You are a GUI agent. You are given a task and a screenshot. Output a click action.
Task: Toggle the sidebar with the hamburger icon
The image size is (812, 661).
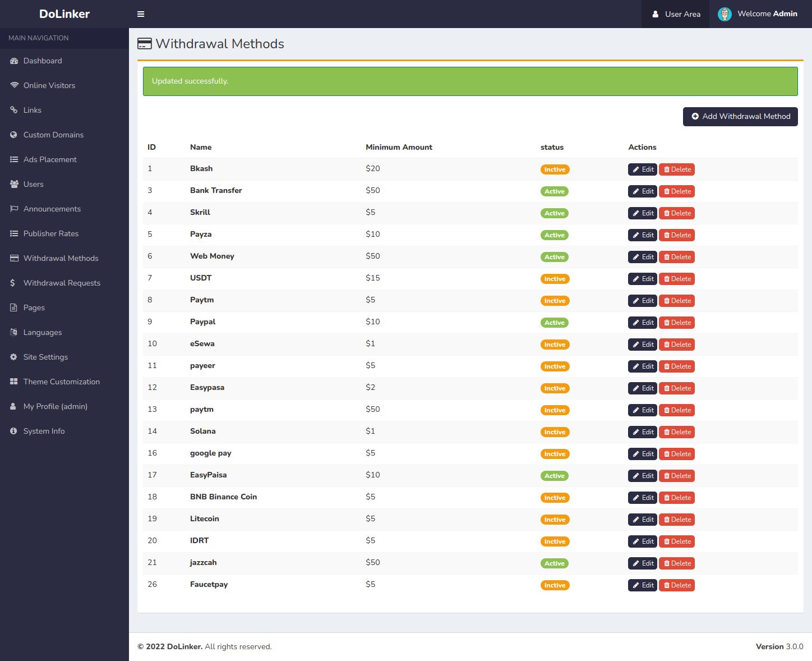pyautogui.click(x=141, y=14)
